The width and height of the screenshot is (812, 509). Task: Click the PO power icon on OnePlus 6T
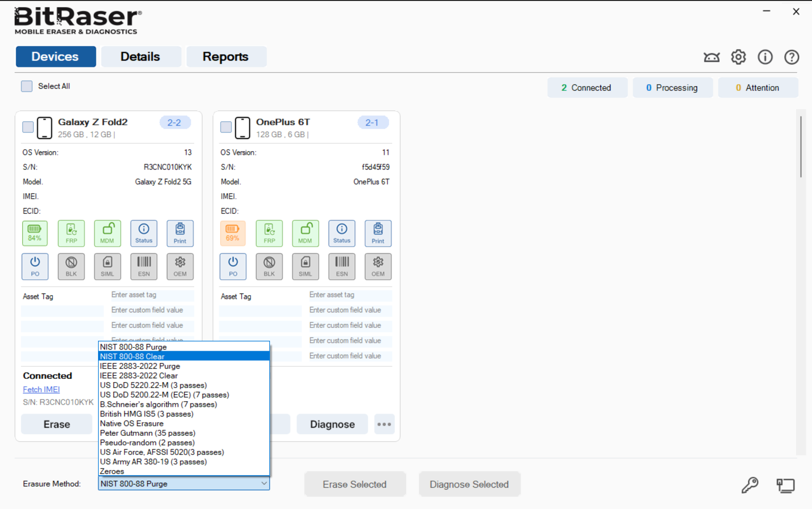[233, 266]
